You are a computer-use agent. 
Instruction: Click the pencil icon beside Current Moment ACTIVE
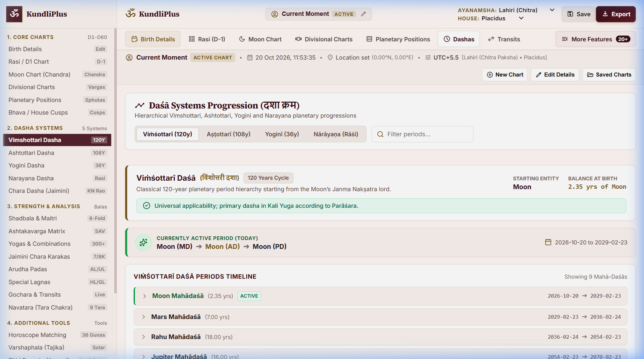click(x=363, y=14)
